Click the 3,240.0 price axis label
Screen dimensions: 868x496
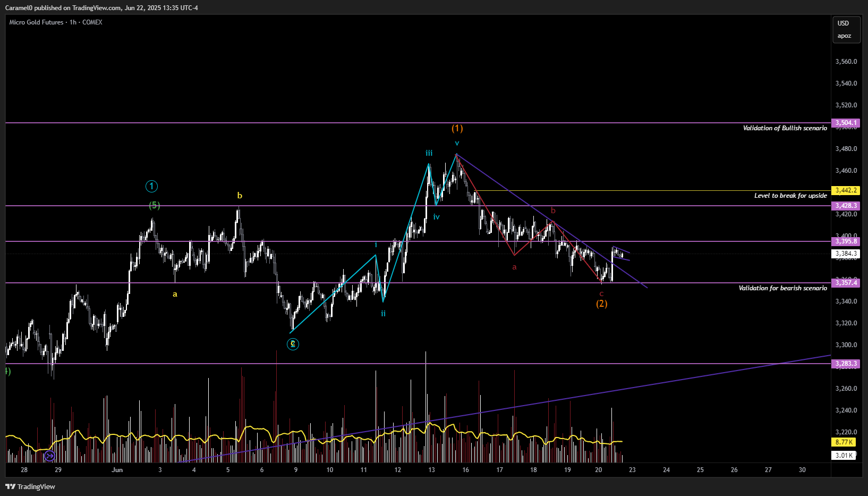click(846, 410)
